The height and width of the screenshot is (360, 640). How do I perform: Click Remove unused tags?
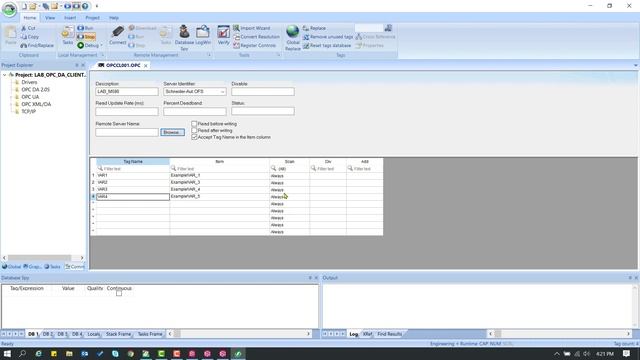click(328, 37)
